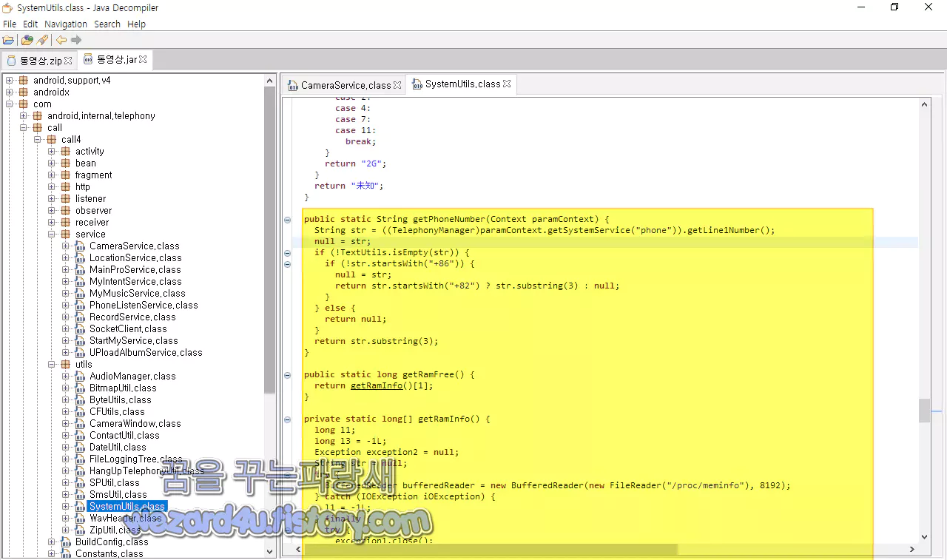Screen dimensions: 947x560
Task: Open the Edit menu
Action: tap(30, 24)
